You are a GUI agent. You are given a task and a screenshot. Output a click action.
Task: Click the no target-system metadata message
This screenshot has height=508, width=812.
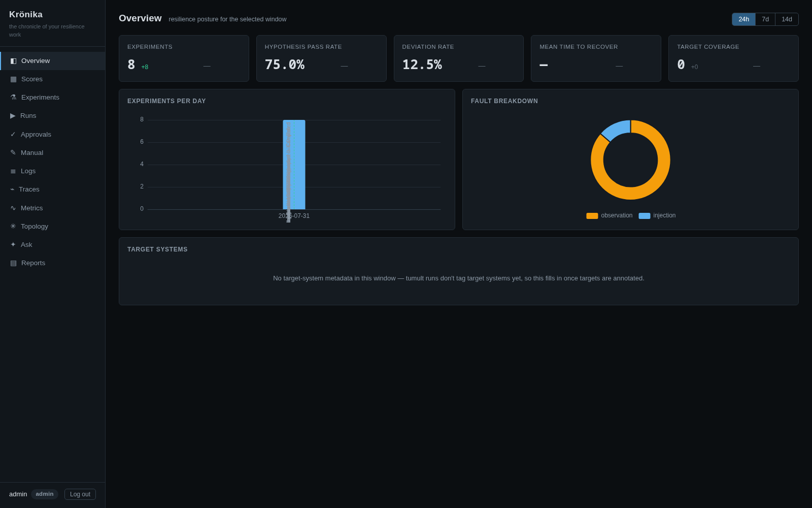(x=459, y=278)
